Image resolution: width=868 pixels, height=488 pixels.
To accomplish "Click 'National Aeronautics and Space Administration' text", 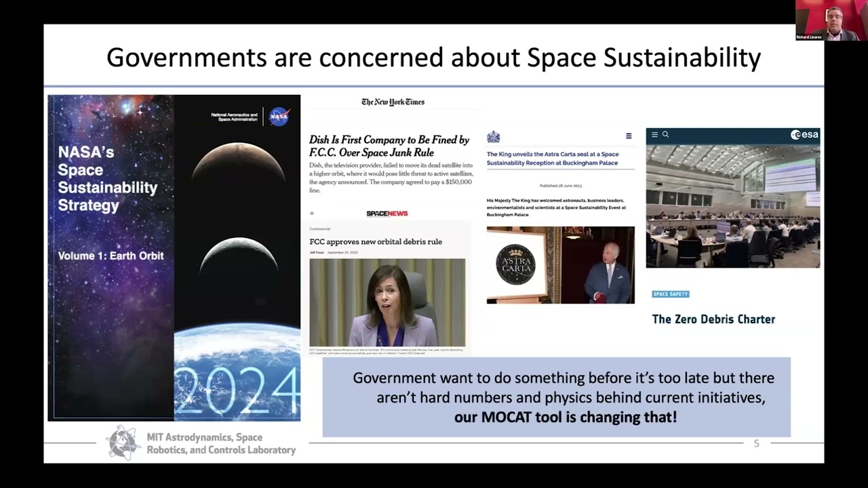I will click(x=235, y=117).
